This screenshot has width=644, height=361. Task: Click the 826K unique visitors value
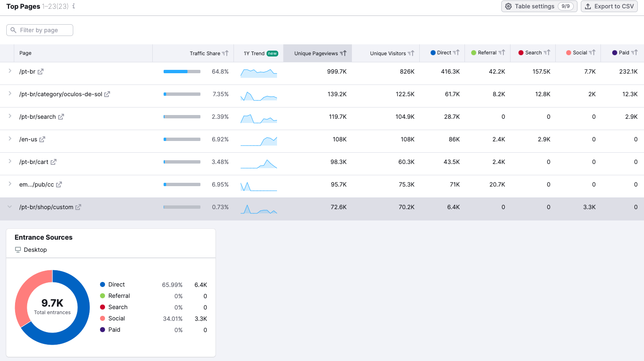[407, 72]
